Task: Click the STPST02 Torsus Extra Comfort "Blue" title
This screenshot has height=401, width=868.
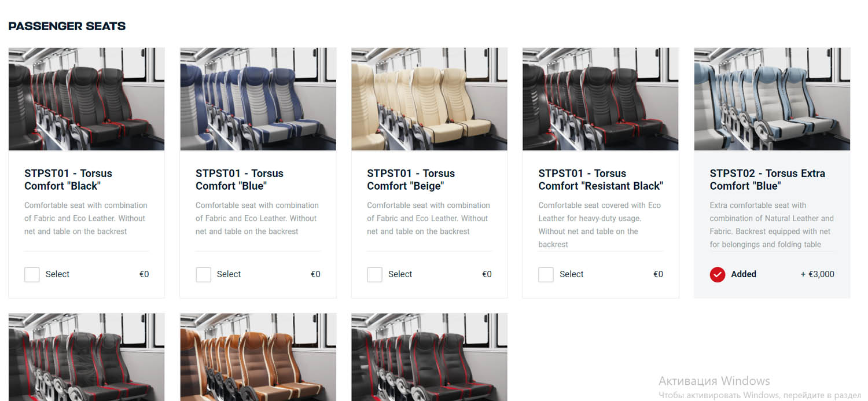Action: point(767,179)
